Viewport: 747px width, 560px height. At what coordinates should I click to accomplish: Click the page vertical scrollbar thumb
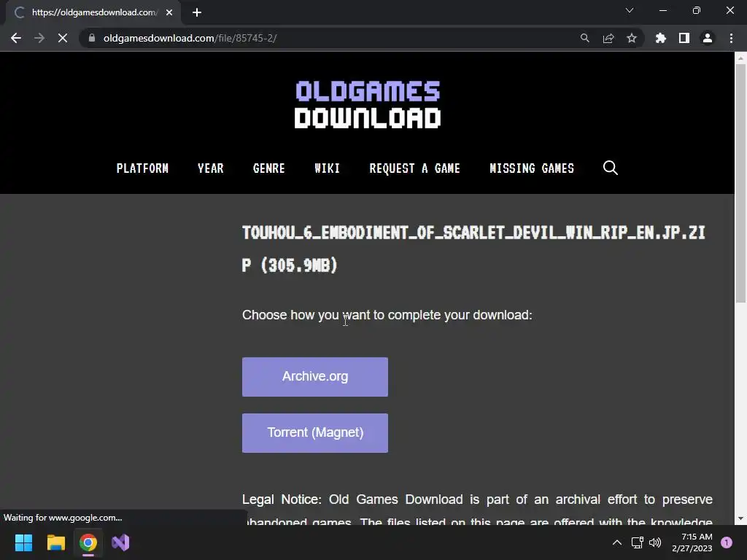[740, 183]
